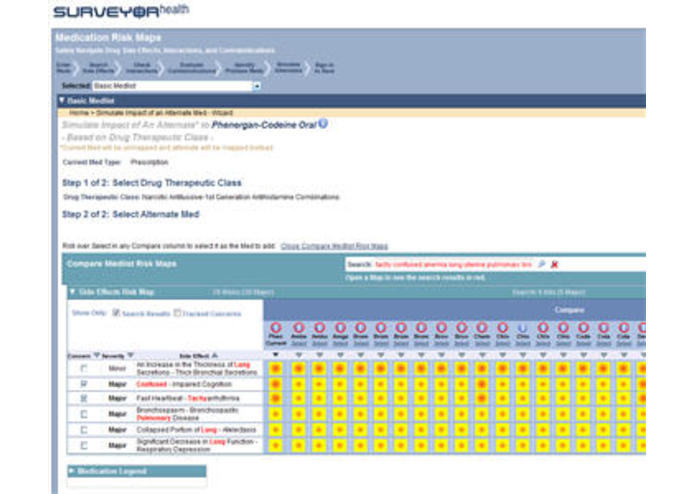Click the blue icon without red ring
The width and height of the screenshot is (695, 494).
(523, 328)
